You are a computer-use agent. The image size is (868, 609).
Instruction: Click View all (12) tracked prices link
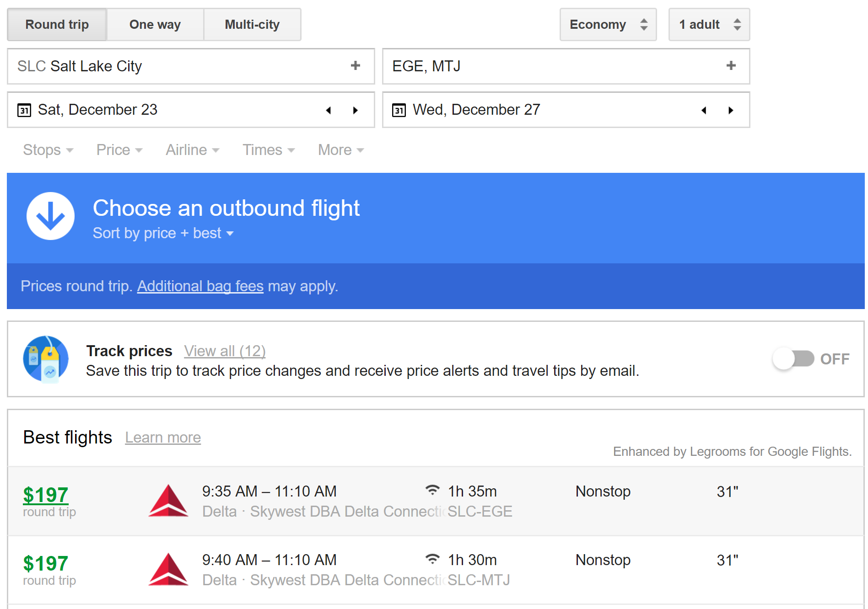(x=225, y=351)
